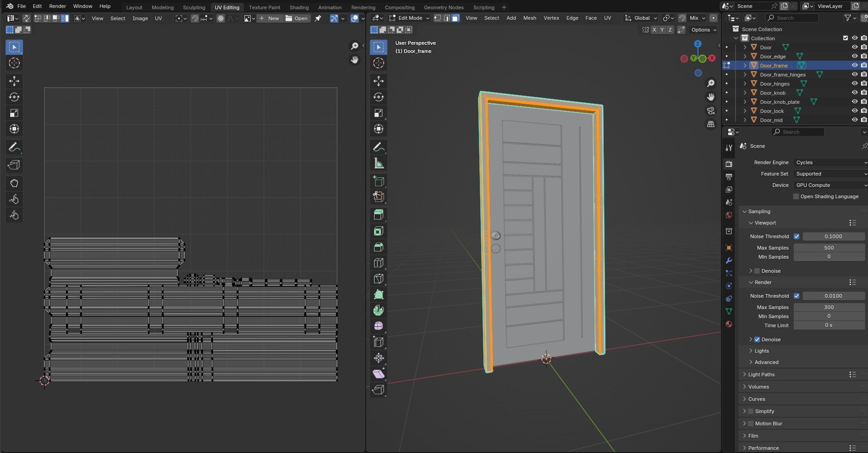Open the Options popover in viewport header
The image size is (868, 453).
point(704,30)
